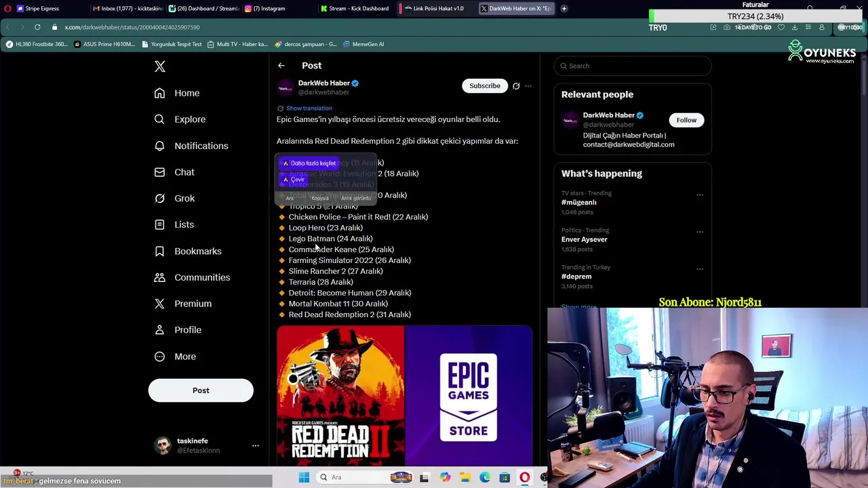Open Communities in the sidebar
Viewport: 868px width, 488px height.
pyautogui.click(x=192, y=277)
